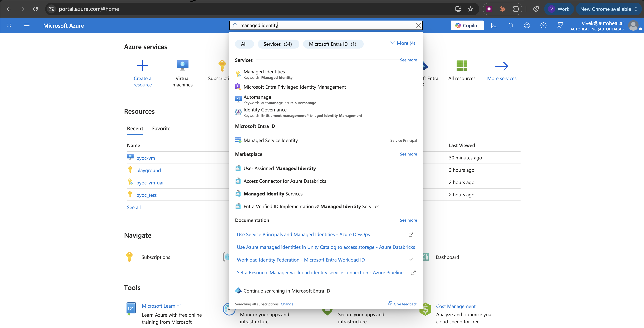Click See more beside Marketplace
Viewport: 644px width, 328px height.
click(x=408, y=154)
